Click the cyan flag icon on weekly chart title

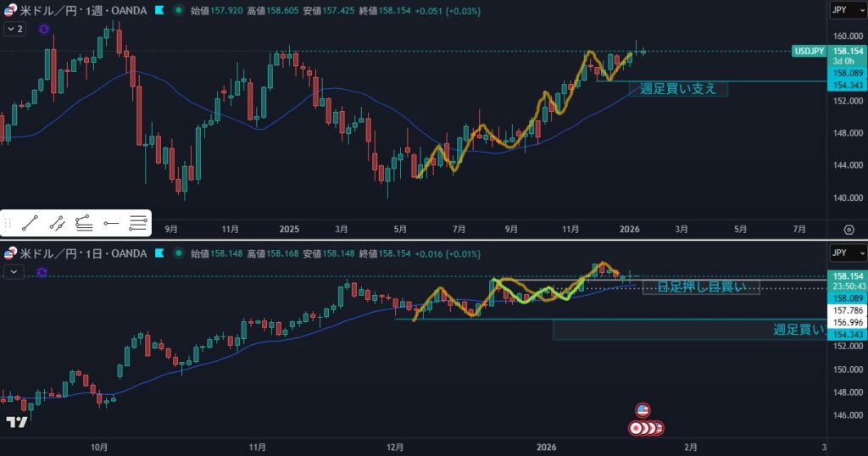click(x=158, y=12)
